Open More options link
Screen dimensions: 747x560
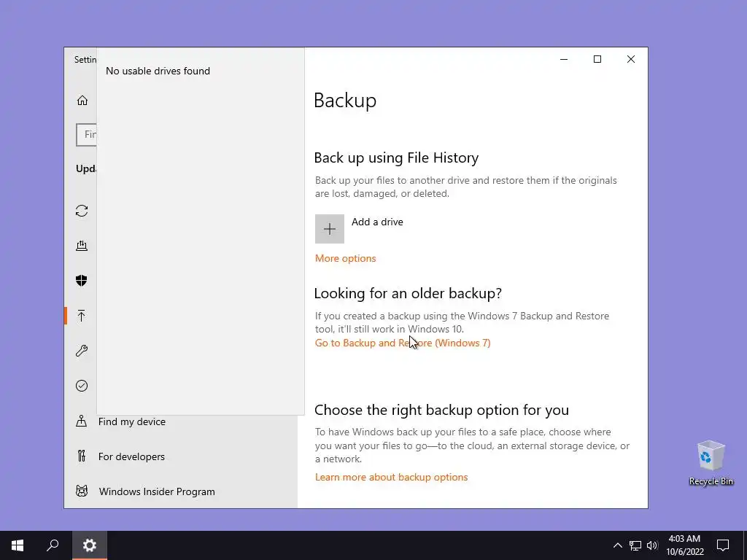(x=345, y=258)
